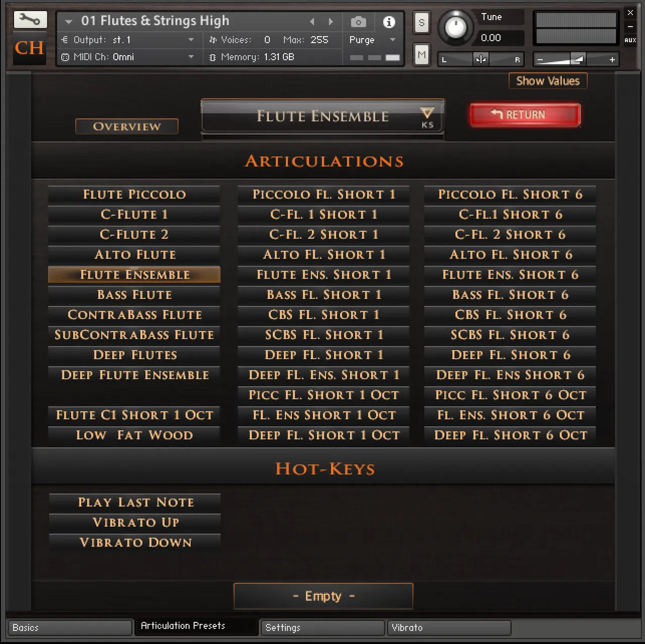Click the wrench edit icon
The image size is (645, 644).
(30, 19)
